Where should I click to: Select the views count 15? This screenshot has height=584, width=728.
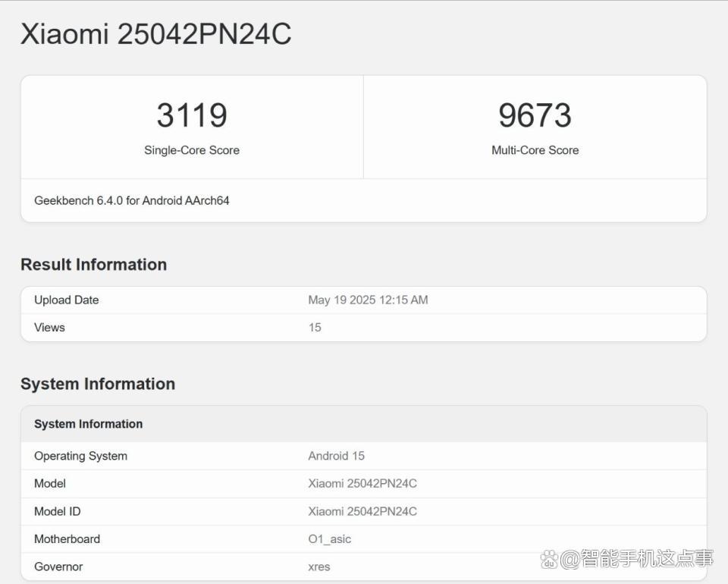[315, 328]
